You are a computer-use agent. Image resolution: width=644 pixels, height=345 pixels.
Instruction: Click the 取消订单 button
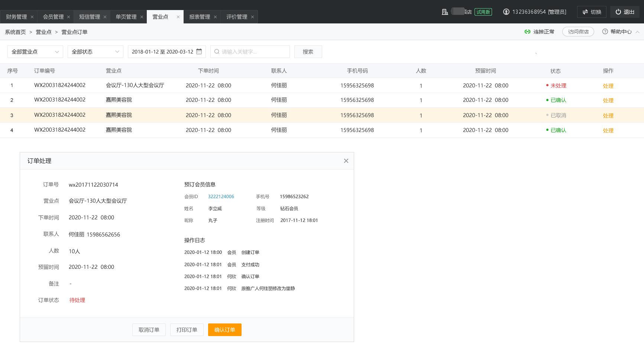[x=149, y=330]
